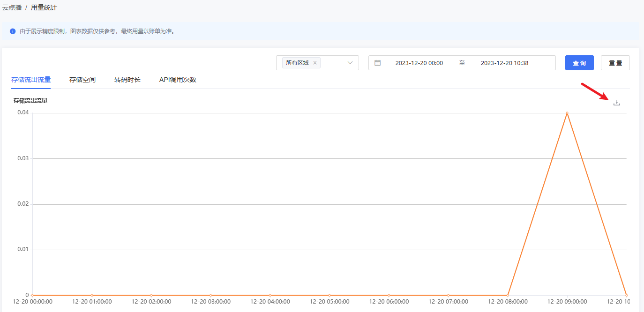Remove the 所有区域 tag
This screenshot has width=644, height=312.
click(x=315, y=63)
